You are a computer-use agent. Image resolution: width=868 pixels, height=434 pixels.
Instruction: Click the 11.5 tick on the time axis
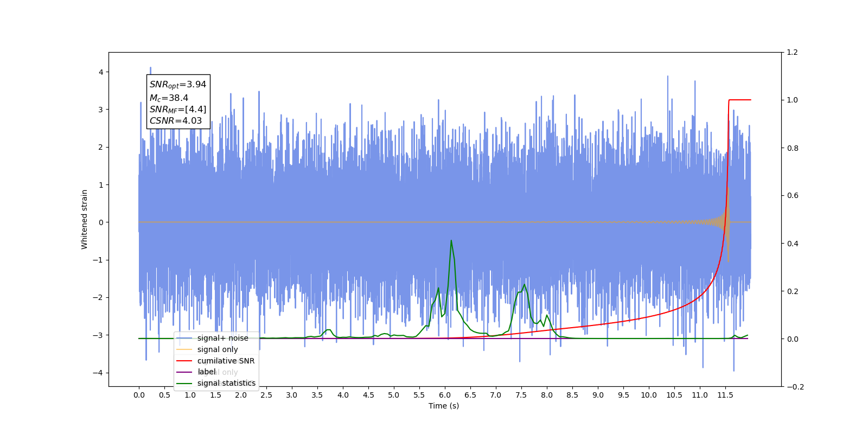point(725,395)
